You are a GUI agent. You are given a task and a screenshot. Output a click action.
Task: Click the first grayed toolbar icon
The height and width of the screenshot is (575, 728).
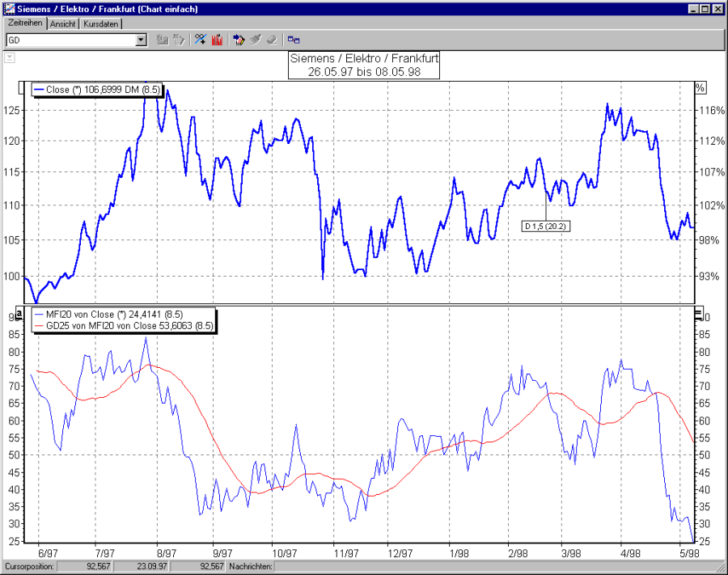click(x=163, y=39)
